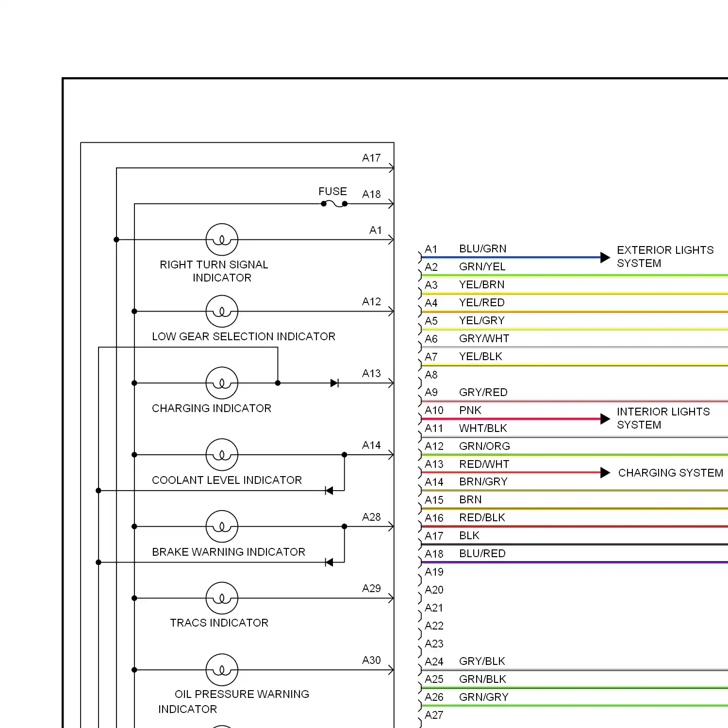Click the YEL/BLK wire color label
Viewport: 728px width, 728px height.
point(481,356)
